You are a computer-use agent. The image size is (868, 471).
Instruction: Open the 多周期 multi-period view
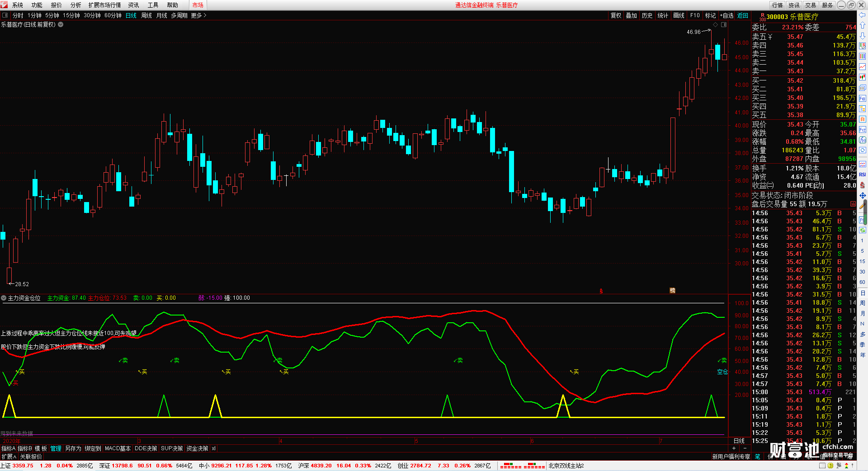click(179, 15)
